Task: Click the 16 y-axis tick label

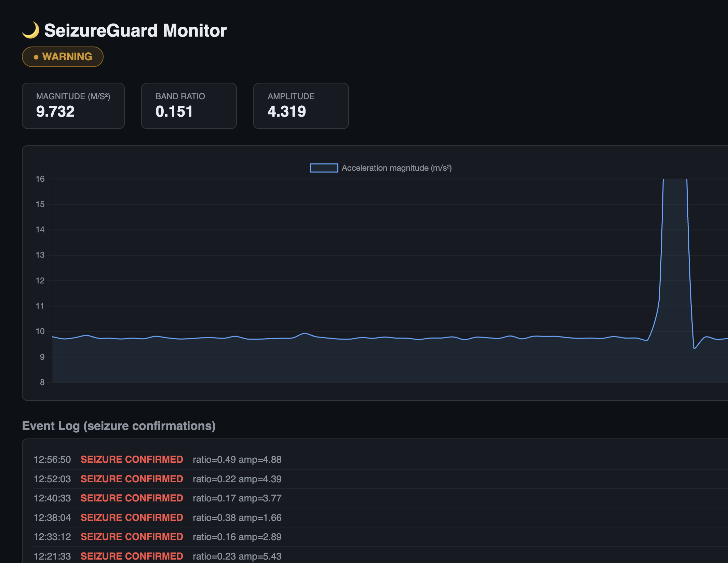Action: [40, 179]
